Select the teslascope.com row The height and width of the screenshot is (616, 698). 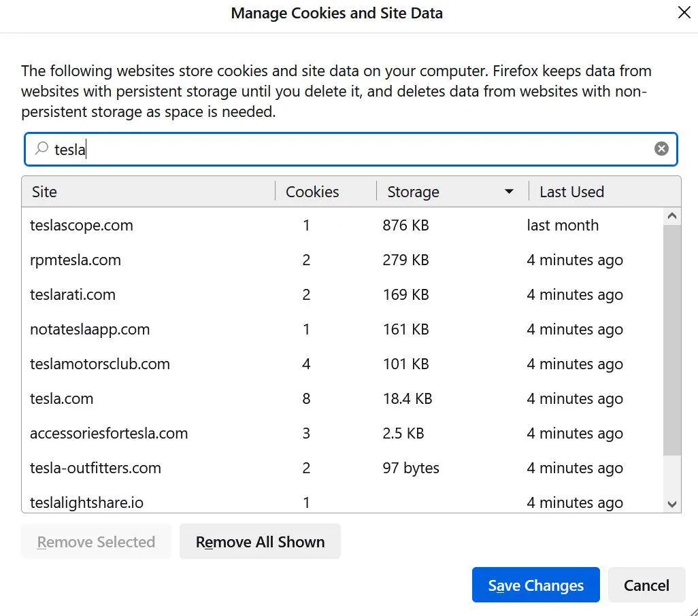[342, 225]
